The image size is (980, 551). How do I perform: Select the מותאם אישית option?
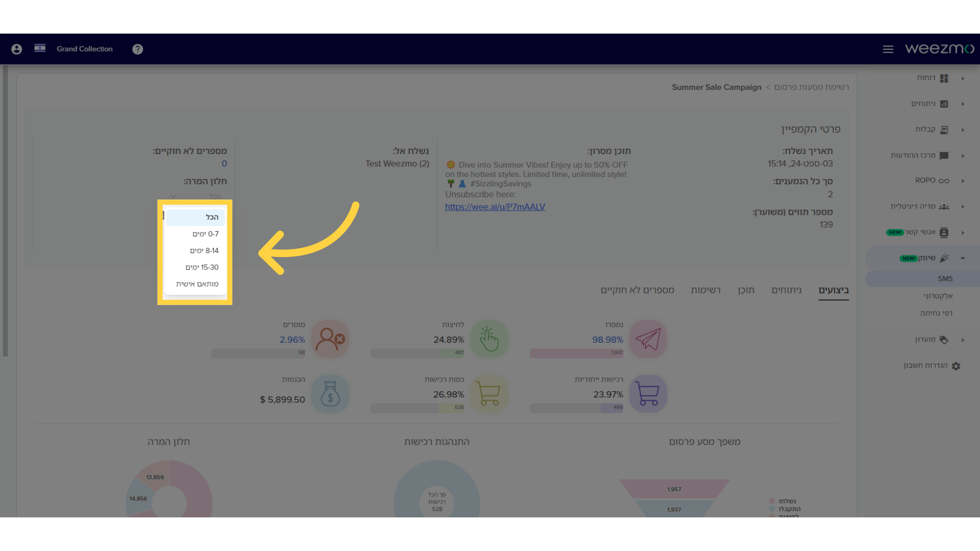pyautogui.click(x=195, y=284)
